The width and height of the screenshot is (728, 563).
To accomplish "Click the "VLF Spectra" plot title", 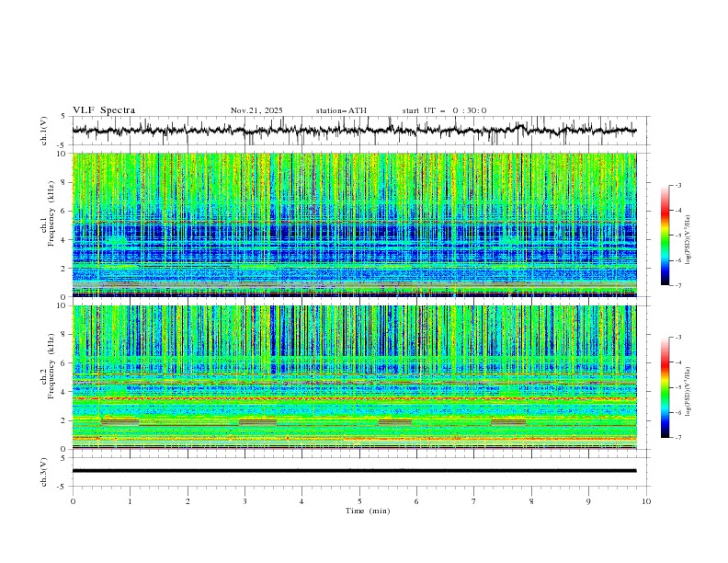I will (x=104, y=110).
